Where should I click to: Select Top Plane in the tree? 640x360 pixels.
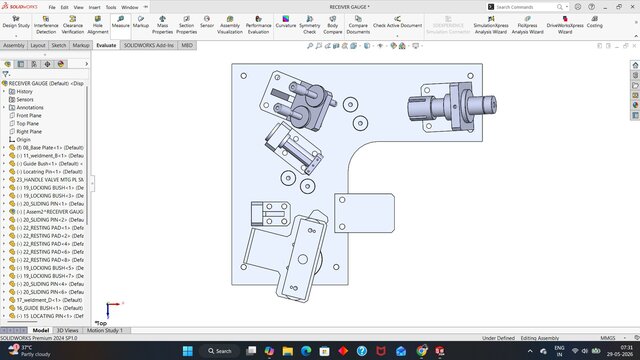27,123
